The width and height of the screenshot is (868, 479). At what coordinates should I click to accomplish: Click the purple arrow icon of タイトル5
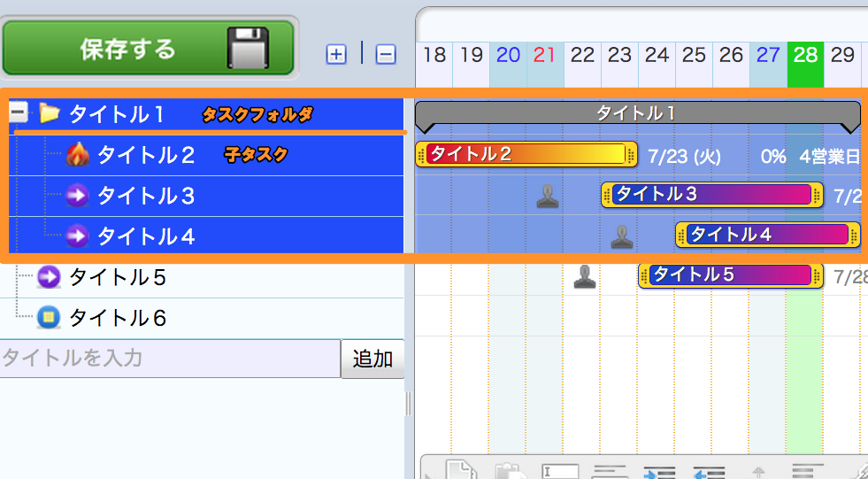[49, 277]
